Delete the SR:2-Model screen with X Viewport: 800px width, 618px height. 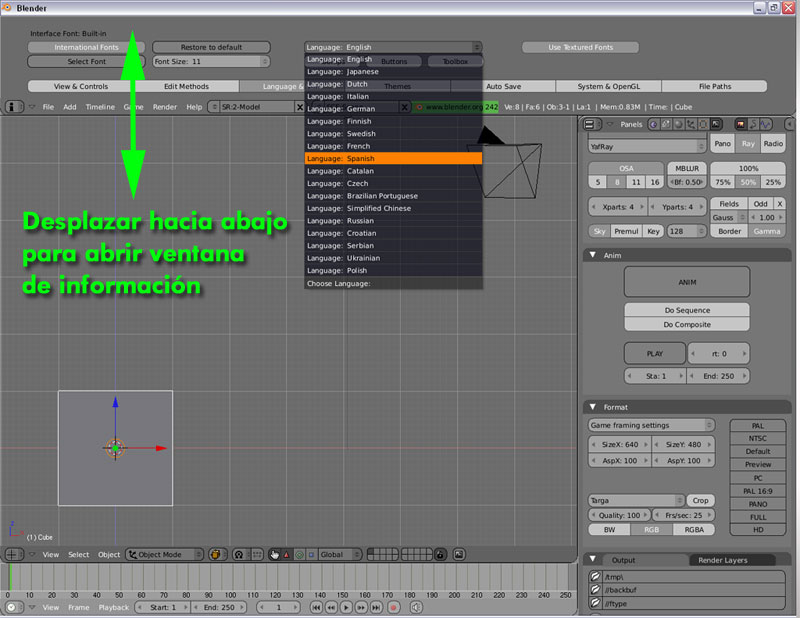[300, 107]
